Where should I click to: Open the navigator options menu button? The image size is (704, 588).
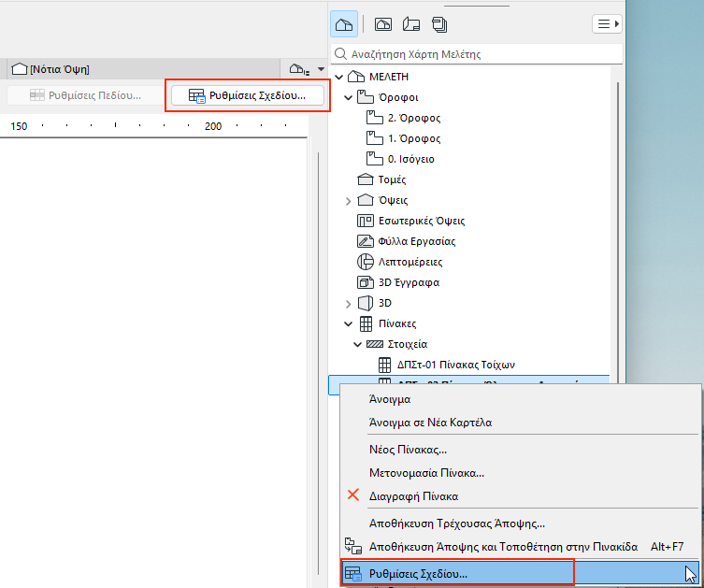pyautogui.click(x=607, y=23)
